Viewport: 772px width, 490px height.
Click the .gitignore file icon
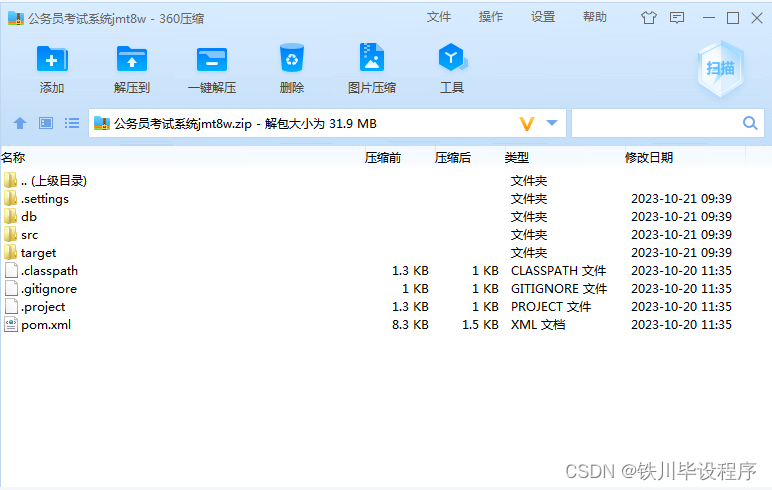click(x=11, y=289)
